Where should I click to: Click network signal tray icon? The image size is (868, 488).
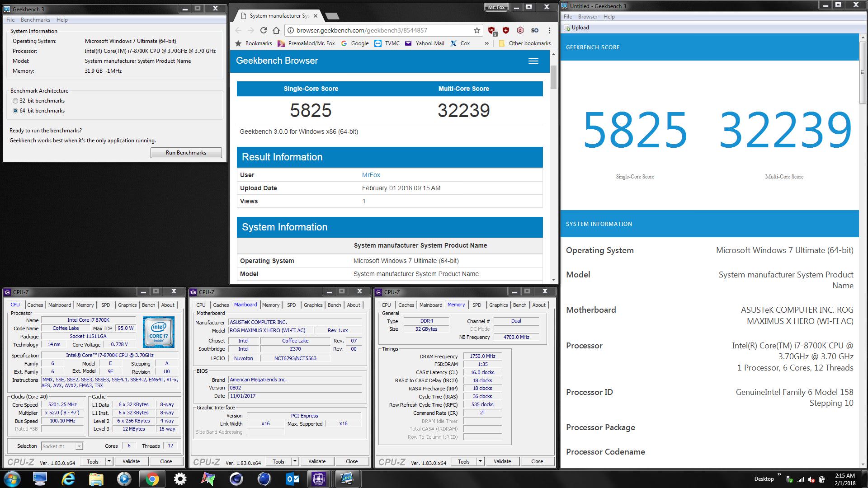point(801,479)
